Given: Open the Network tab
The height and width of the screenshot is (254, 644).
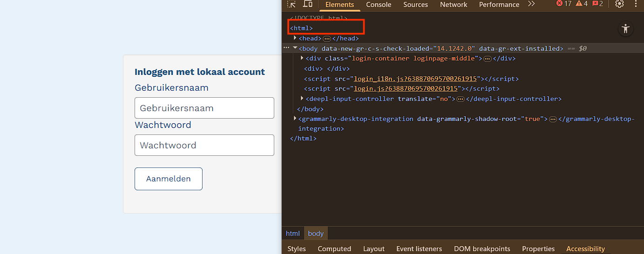Looking at the screenshot, I should [454, 5].
